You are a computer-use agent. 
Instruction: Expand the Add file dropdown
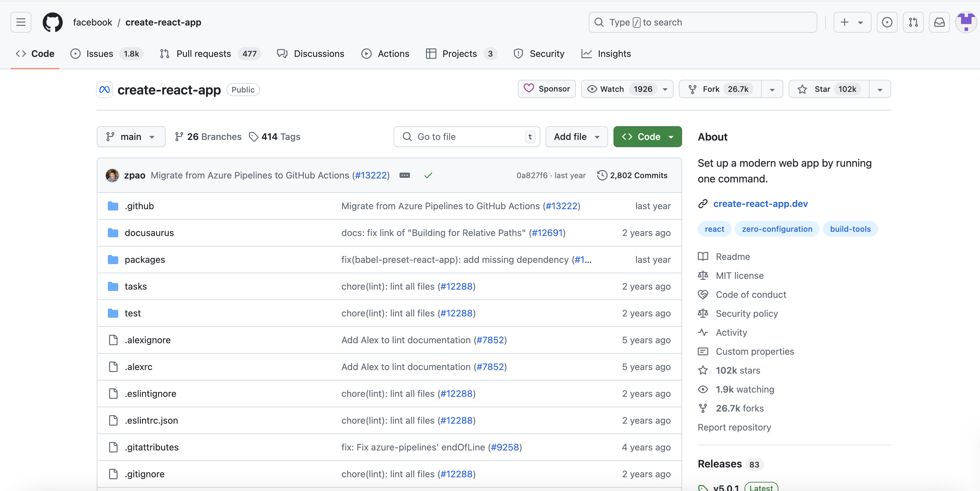(x=576, y=137)
